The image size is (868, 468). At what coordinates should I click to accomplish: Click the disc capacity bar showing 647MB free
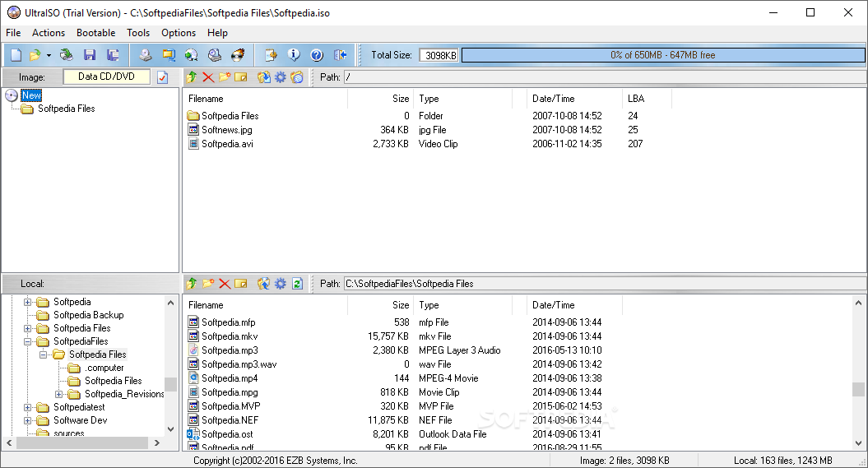pos(663,55)
